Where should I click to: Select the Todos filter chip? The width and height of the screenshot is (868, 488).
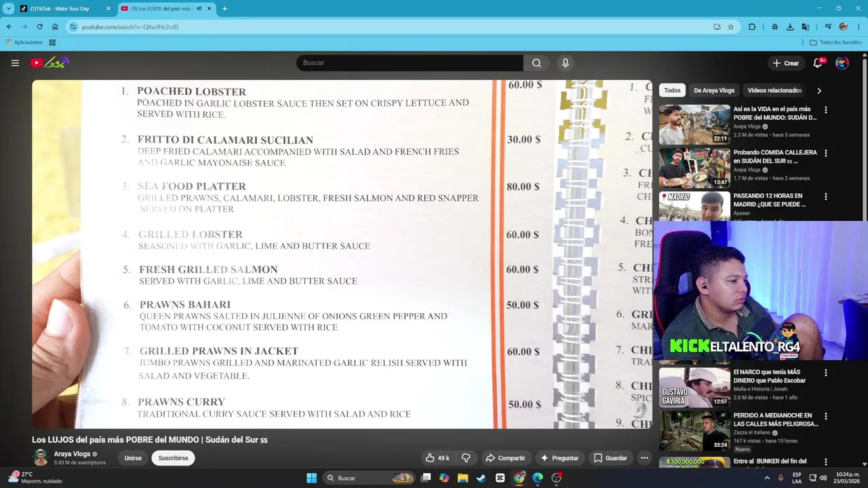[672, 90]
